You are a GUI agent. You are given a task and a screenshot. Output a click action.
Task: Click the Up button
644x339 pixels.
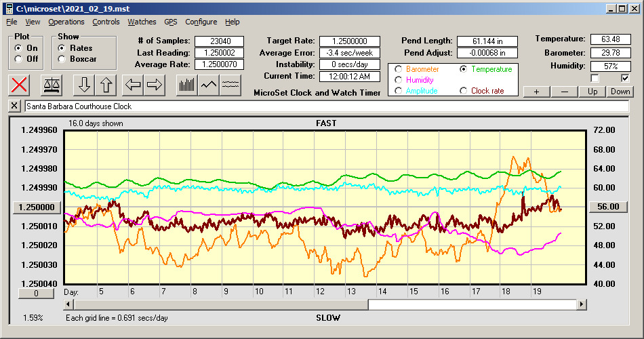pyautogui.click(x=592, y=92)
